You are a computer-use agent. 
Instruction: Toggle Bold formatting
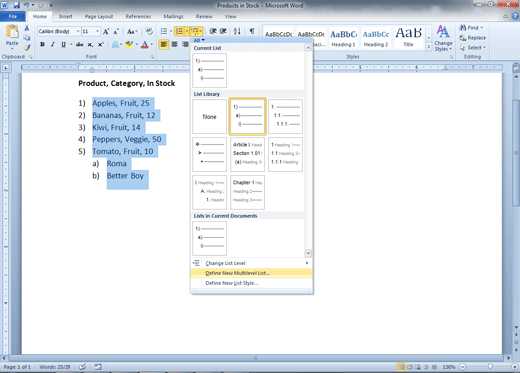coord(42,44)
